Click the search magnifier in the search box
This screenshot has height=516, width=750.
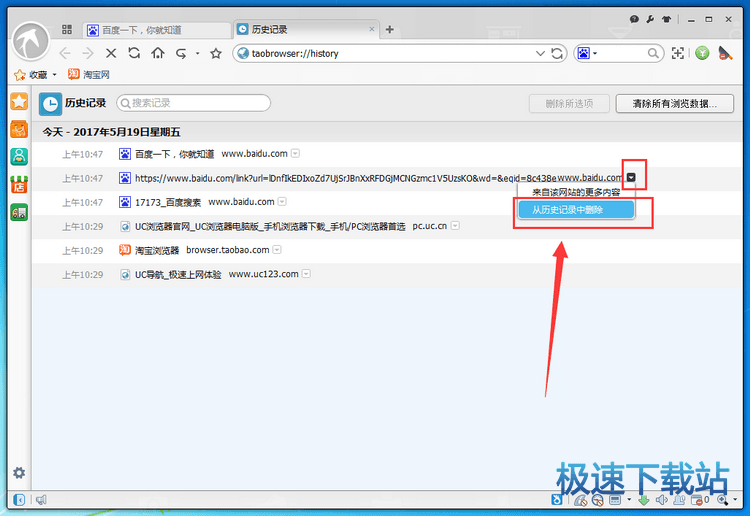pyautogui.click(x=653, y=54)
